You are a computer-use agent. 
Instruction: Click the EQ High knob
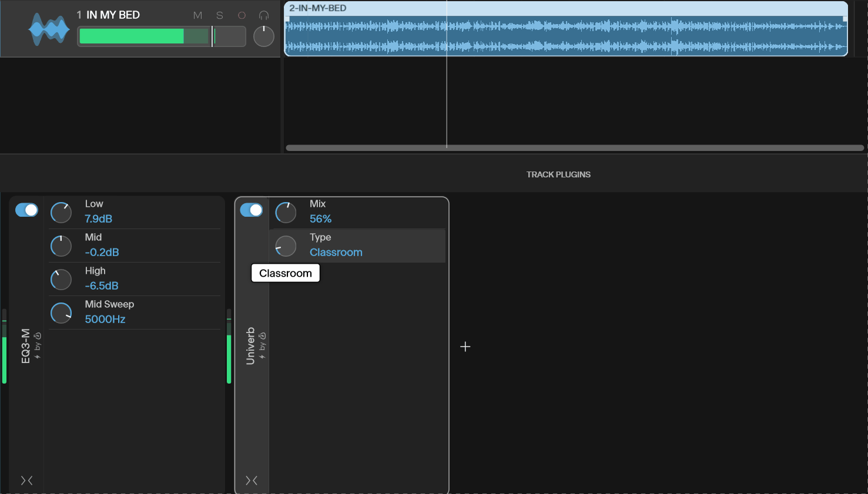(x=61, y=280)
